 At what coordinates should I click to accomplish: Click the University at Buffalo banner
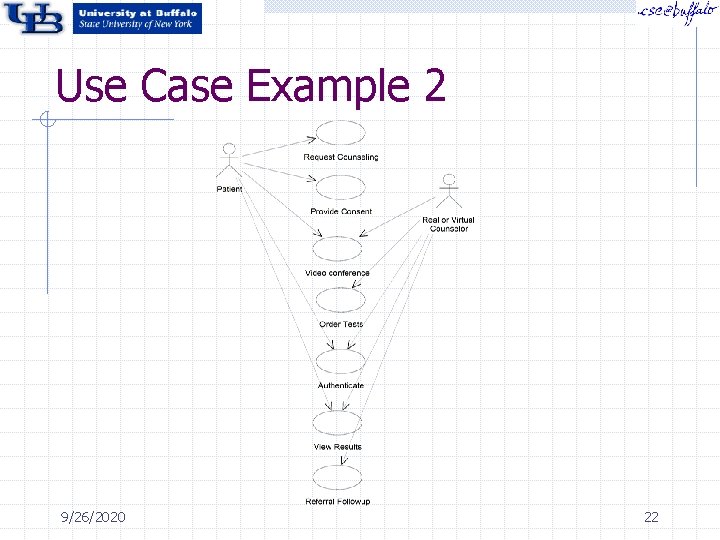click(137, 18)
